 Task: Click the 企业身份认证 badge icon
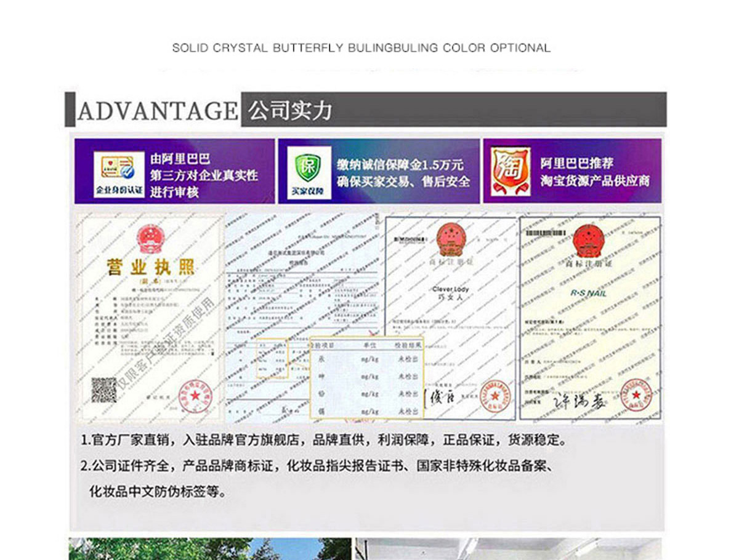coord(119,174)
